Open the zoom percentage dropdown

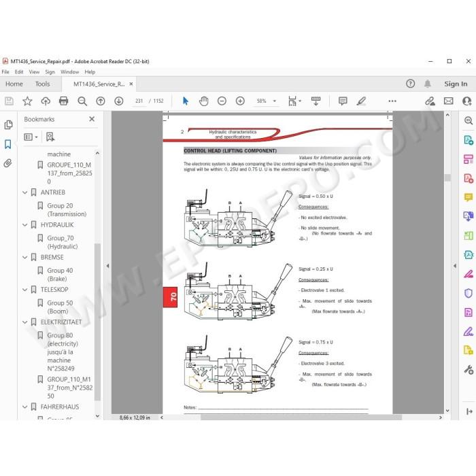coord(275,101)
